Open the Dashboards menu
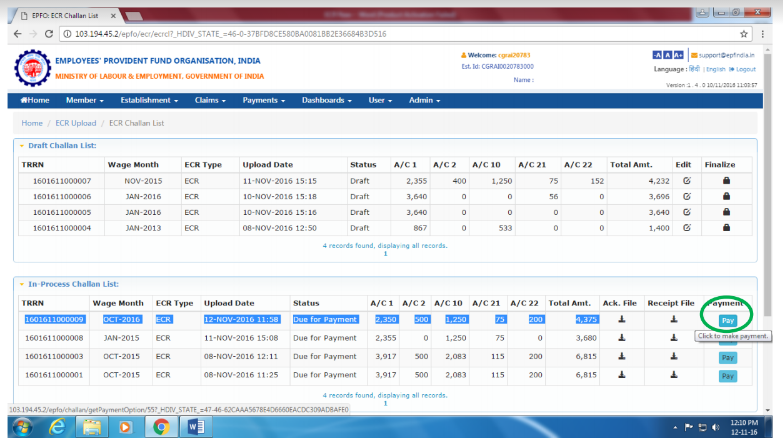Image resolution: width=783 pixels, height=446 pixels. tap(329, 100)
